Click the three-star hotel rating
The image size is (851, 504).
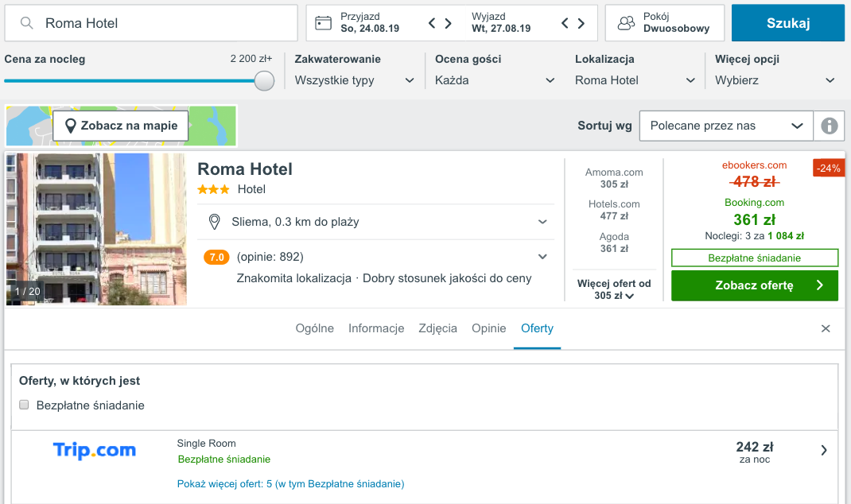(213, 189)
